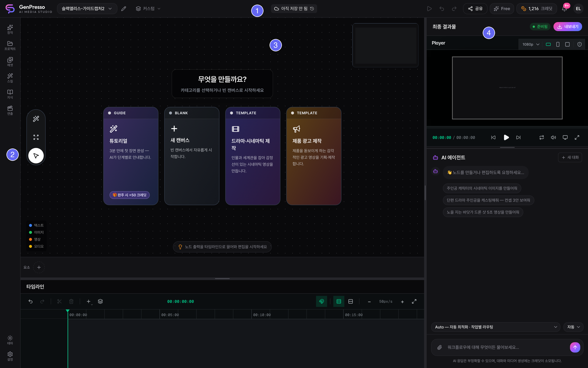Click the Free plan button
The height and width of the screenshot is (368, 588).
tap(502, 9)
